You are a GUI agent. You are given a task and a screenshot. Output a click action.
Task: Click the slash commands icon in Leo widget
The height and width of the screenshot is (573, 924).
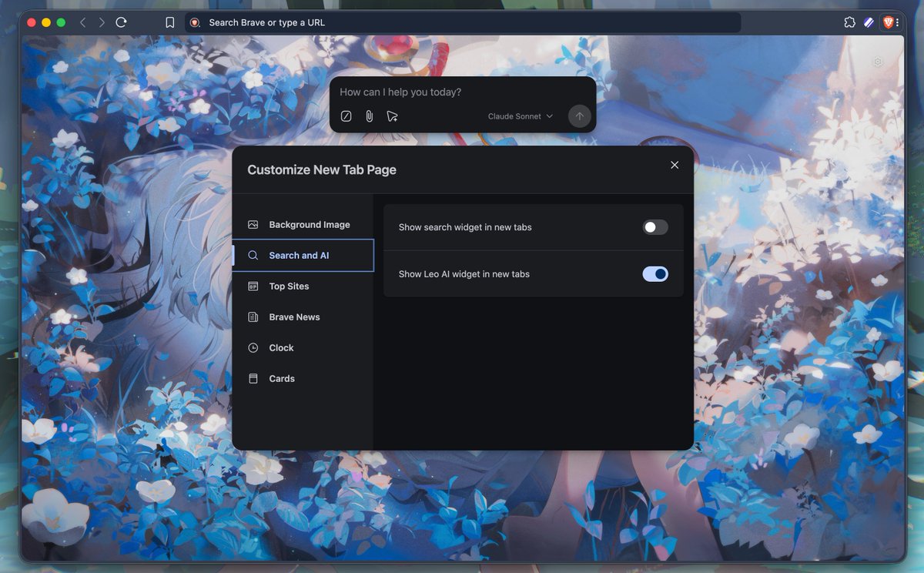coord(346,116)
